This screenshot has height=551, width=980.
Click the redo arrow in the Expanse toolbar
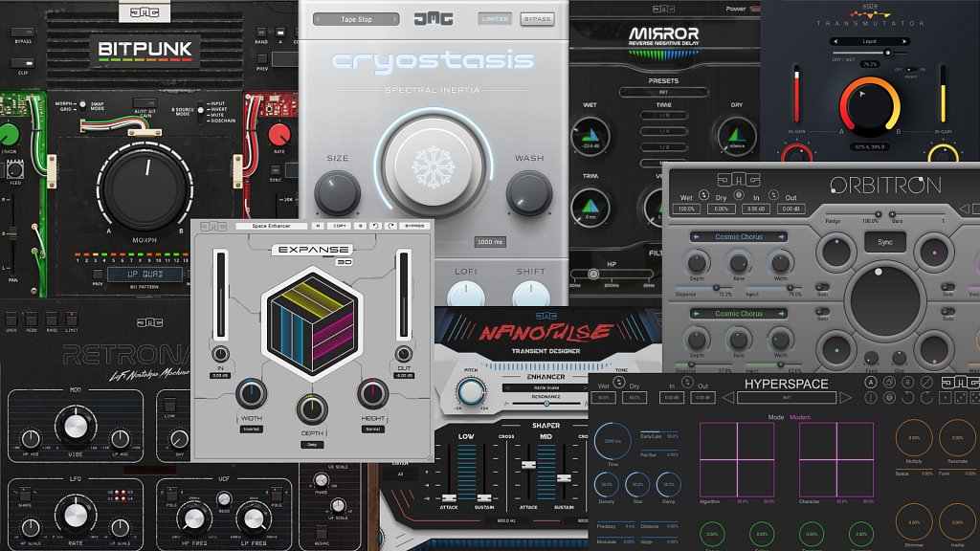tap(390, 226)
